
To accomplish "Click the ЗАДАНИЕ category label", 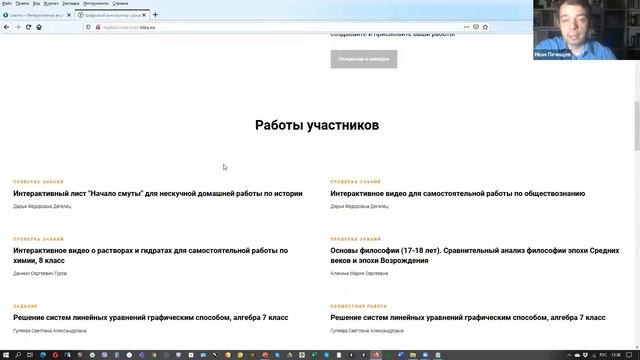I will (25, 306).
